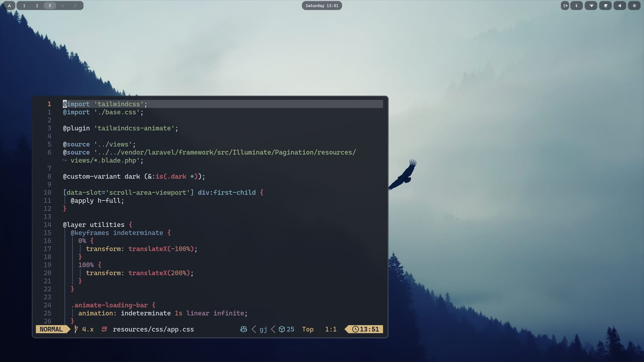The width and height of the screenshot is (644, 362).
Task: Click the Saturday 13:51 clock widget
Action: 322,6
